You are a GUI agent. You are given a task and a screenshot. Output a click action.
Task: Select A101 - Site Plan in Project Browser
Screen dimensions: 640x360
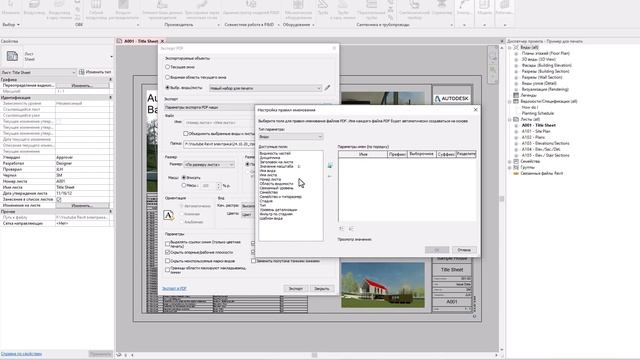[536, 131]
